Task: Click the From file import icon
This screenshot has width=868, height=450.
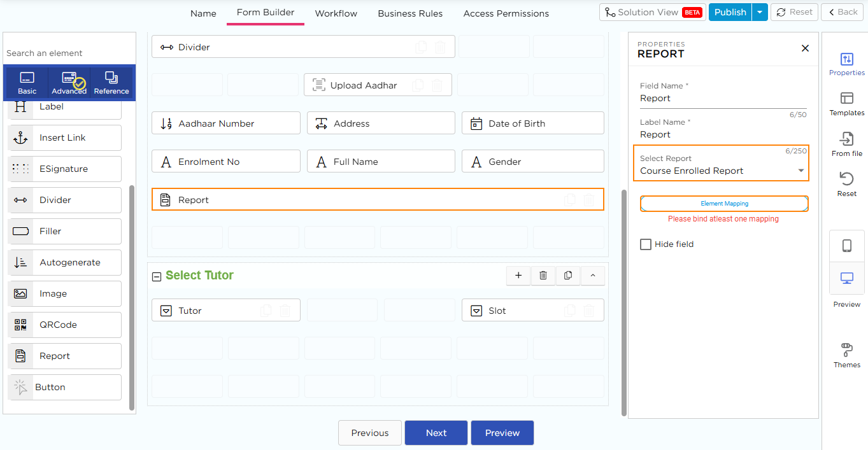Action: pyautogui.click(x=846, y=139)
